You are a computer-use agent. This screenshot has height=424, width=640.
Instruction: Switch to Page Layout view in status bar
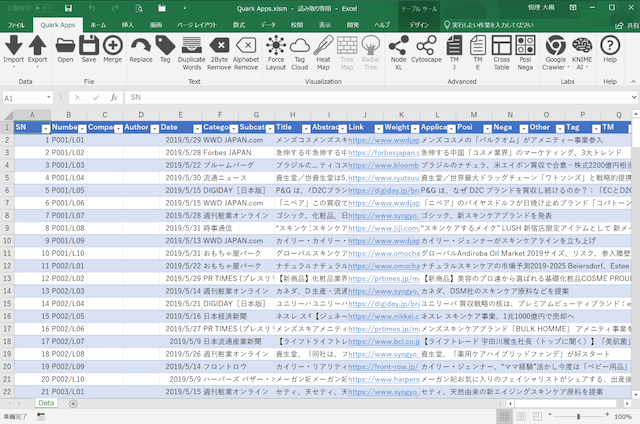(x=521, y=416)
